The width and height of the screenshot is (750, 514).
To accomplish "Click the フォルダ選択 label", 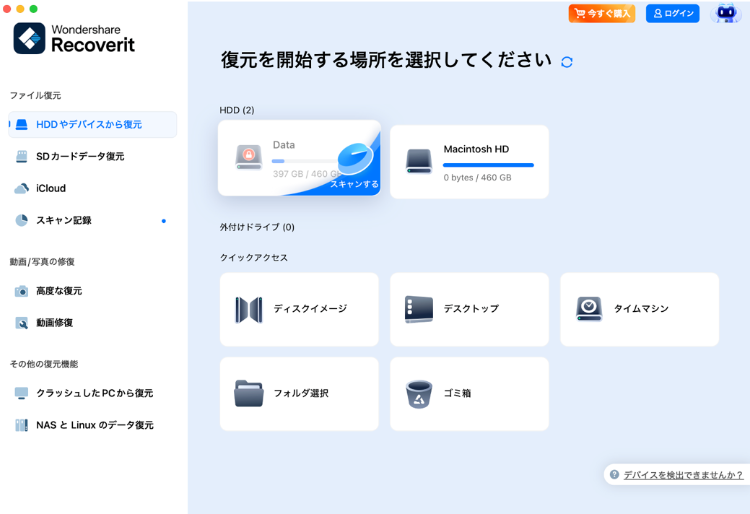I will point(301,393).
